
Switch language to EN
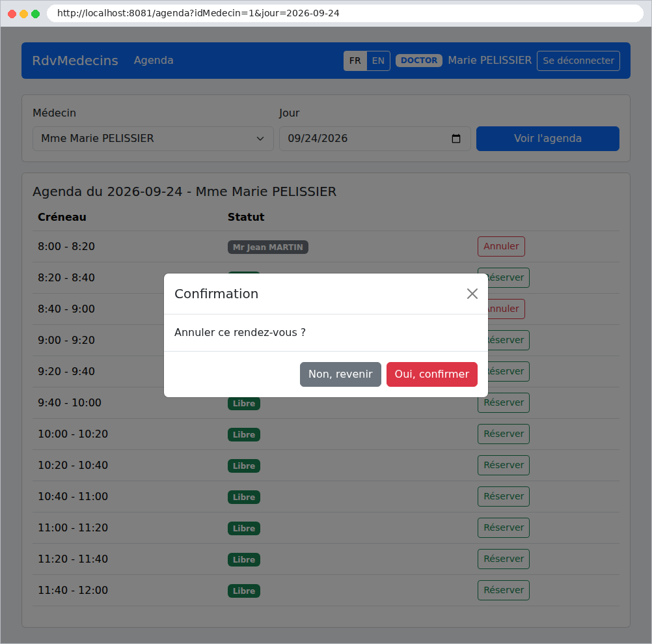pos(378,61)
